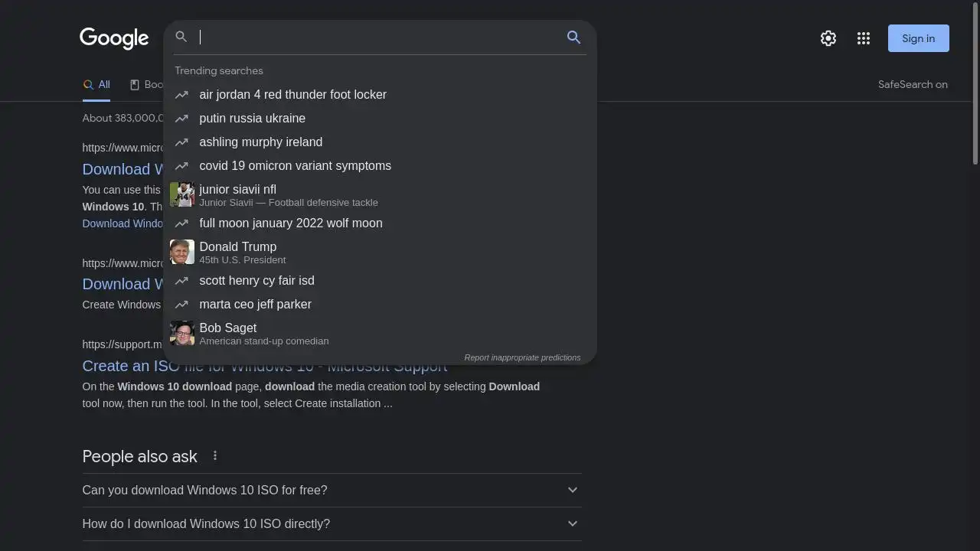Click the Sign in button
Image resolution: width=980 pixels, height=551 pixels.
(918, 38)
